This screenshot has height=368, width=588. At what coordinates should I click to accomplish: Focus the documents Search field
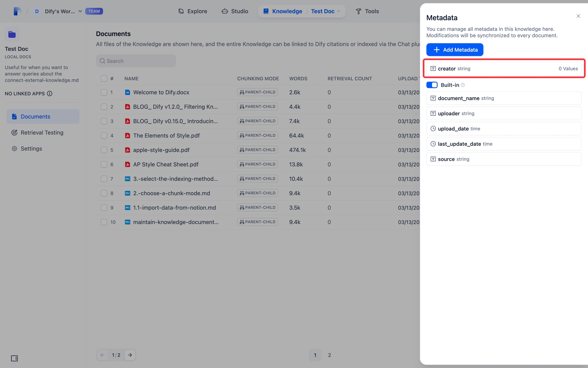click(x=136, y=61)
